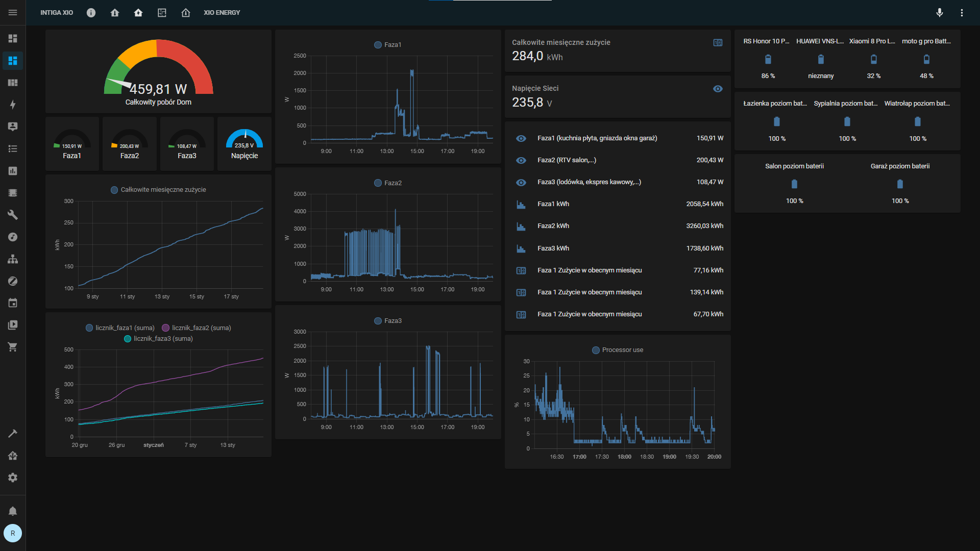The height and width of the screenshot is (551, 980).
Task: Open notifications bell in sidebar
Action: click(x=13, y=511)
